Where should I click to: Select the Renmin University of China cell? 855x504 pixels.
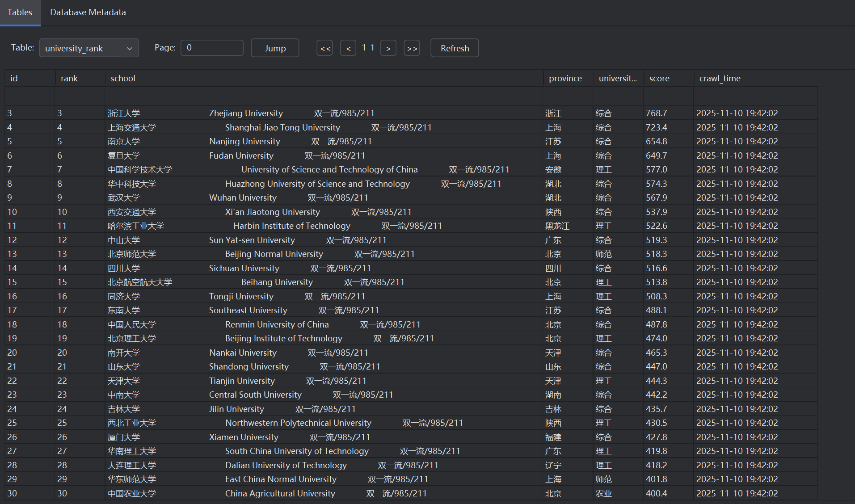pyautogui.click(x=324, y=324)
